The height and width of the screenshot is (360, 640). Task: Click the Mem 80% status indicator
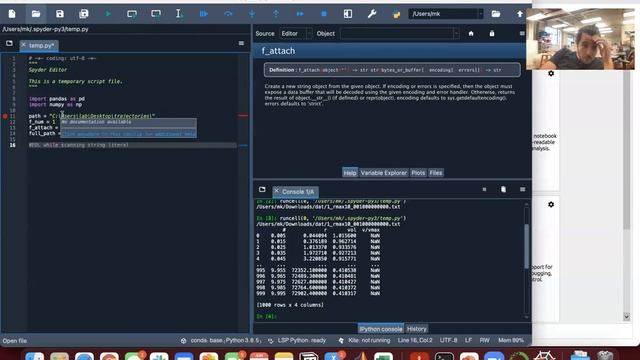[x=511, y=340]
